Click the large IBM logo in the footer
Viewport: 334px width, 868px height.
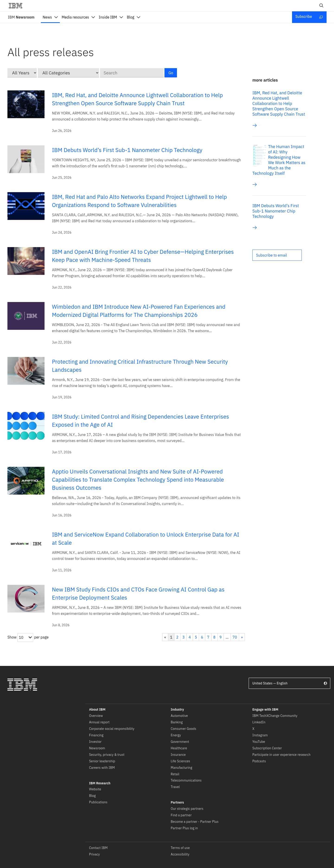tap(22, 684)
